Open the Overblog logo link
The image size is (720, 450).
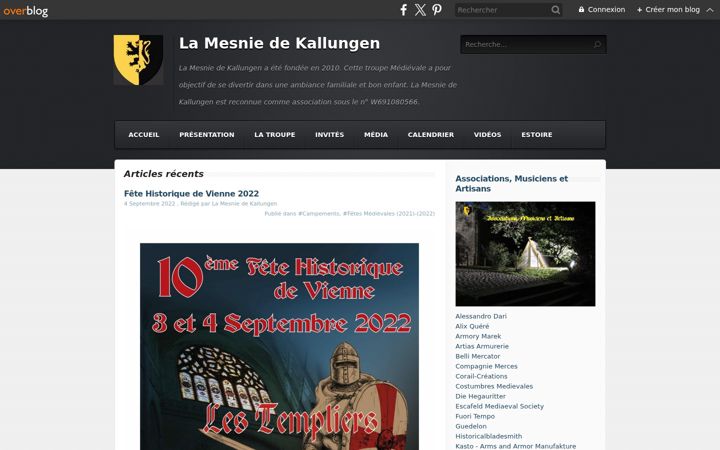tap(25, 10)
